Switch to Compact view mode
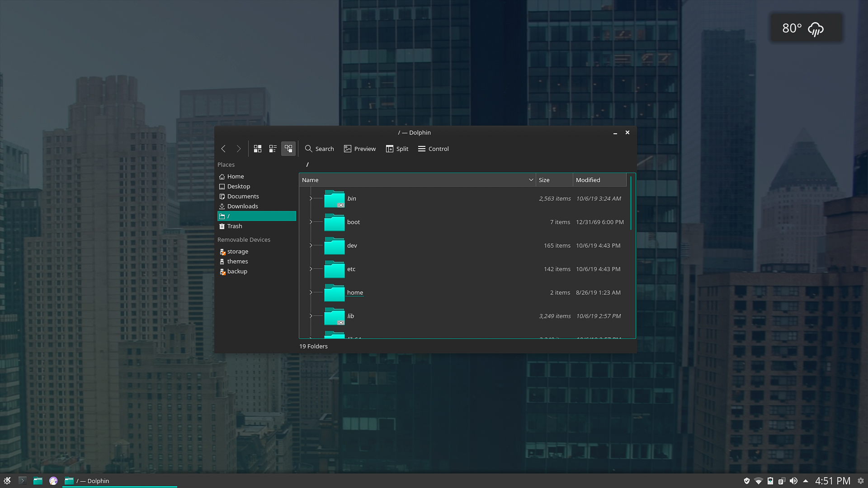Image resolution: width=868 pixels, height=488 pixels. 273,149
